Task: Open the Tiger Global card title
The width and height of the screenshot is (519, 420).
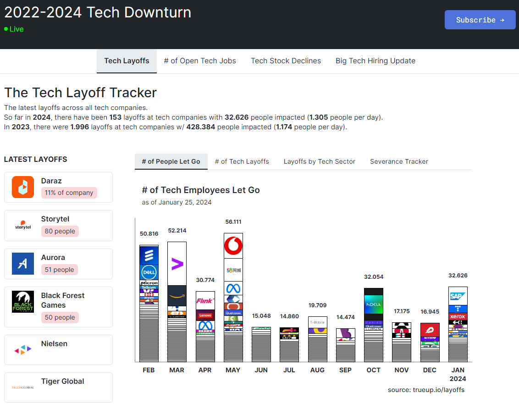Action: (x=62, y=381)
